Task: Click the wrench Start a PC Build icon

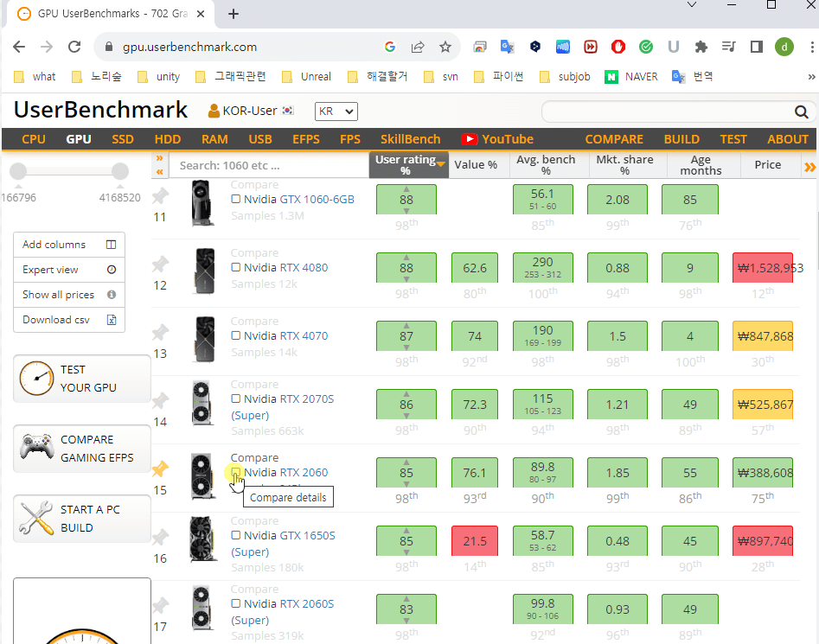Action: 36,518
